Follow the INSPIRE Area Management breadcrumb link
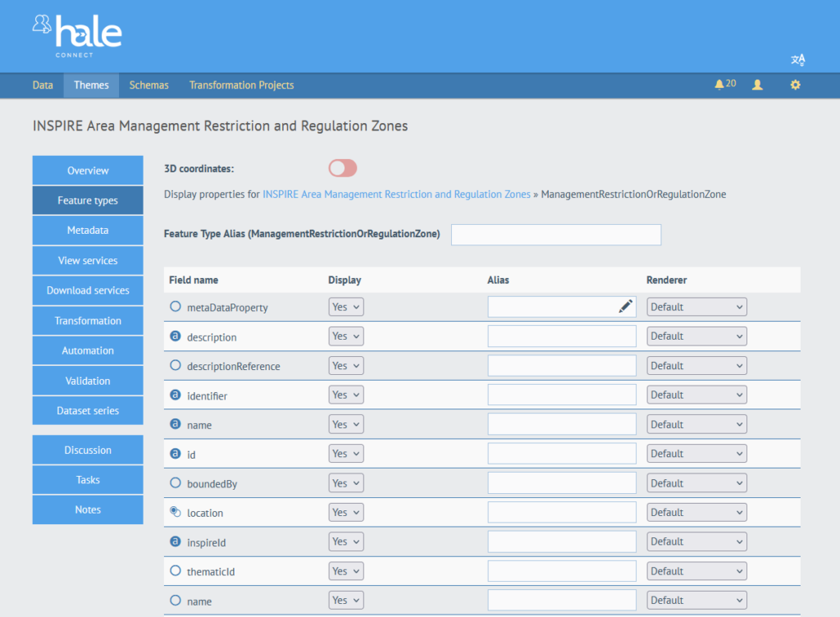 pos(396,194)
